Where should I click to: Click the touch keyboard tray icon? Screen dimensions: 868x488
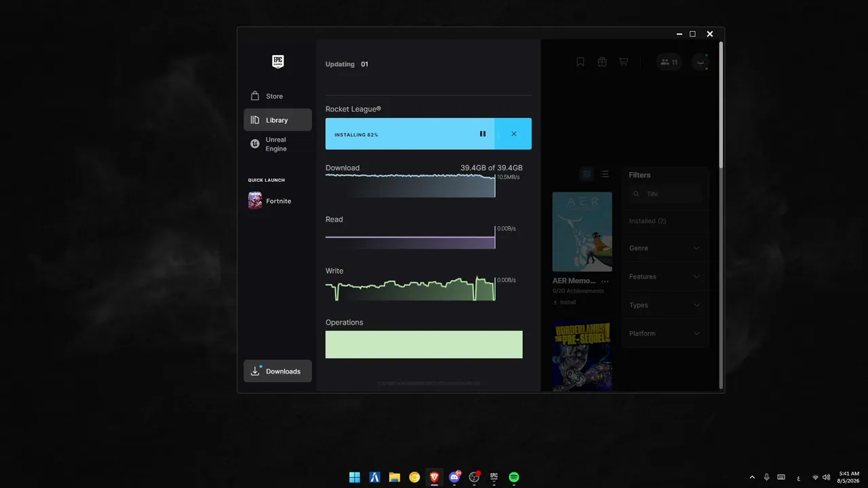click(x=781, y=478)
